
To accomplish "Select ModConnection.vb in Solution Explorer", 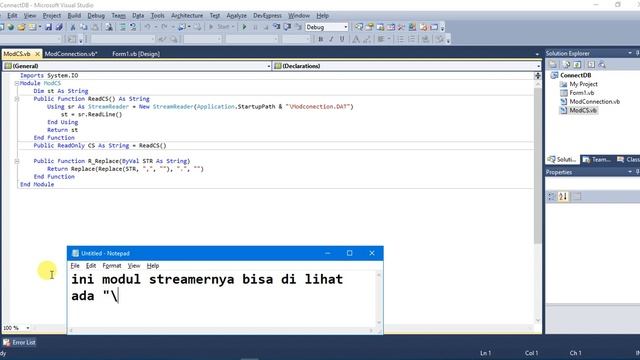I will pos(594,102).
